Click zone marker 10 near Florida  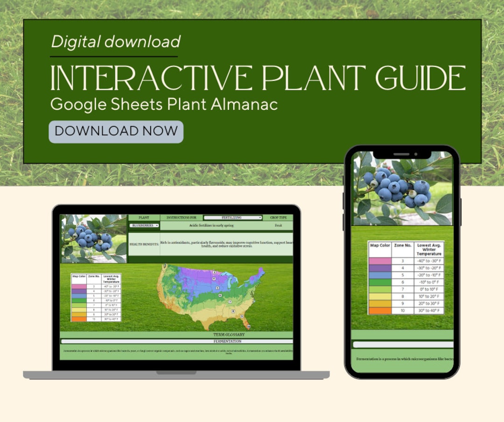(248, 326)
